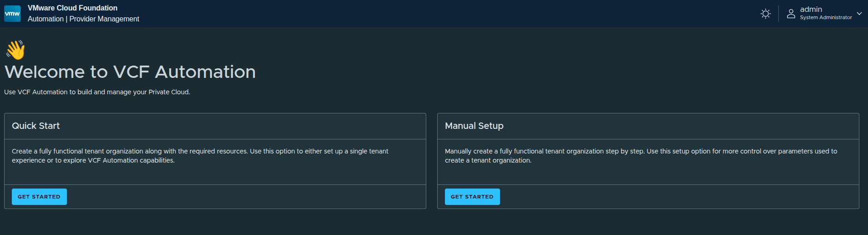868x235 pixels.
Task: Click the Quick Start card title
Action: 36,126
